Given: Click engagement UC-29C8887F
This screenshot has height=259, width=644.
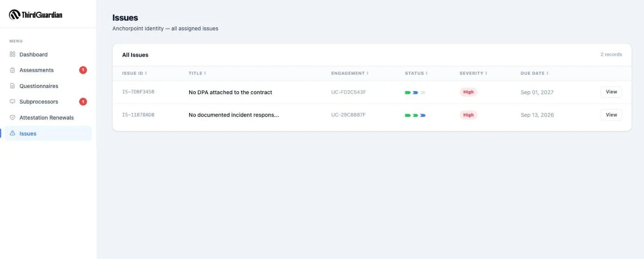Looking at the screenshot, I should point(348,115).
